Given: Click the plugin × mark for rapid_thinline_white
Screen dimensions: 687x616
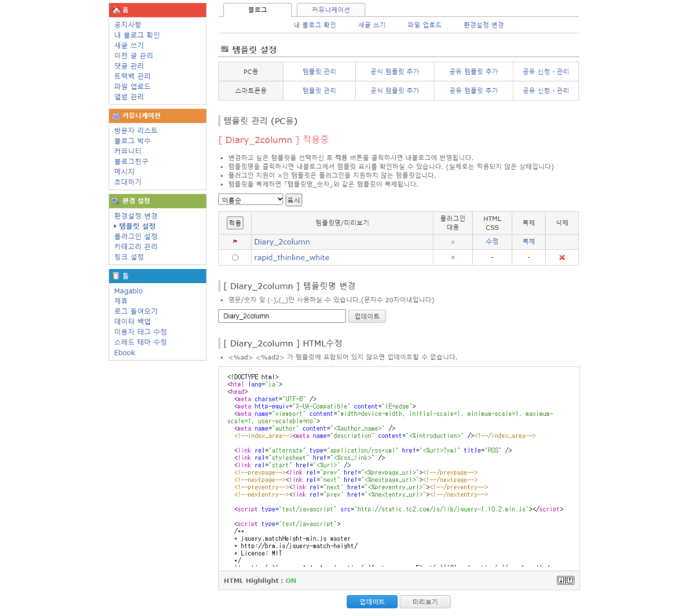Looking at the screenshot, I should pos(453,258).
